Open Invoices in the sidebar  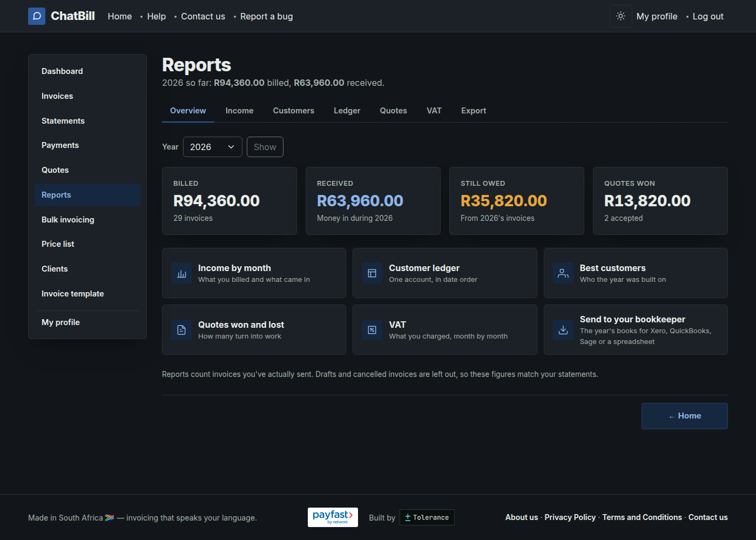(x=87, y=96)
